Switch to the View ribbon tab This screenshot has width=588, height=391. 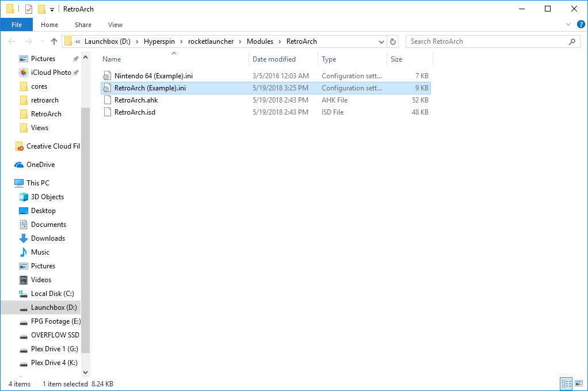(x=115, y=25)
